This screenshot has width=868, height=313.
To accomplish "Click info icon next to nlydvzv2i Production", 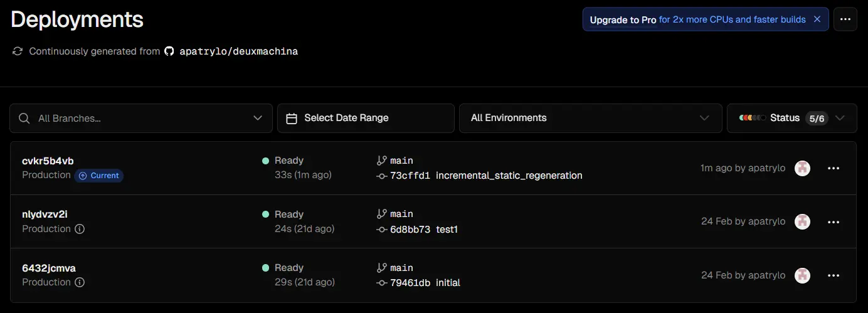I will (x=80, y=229).
